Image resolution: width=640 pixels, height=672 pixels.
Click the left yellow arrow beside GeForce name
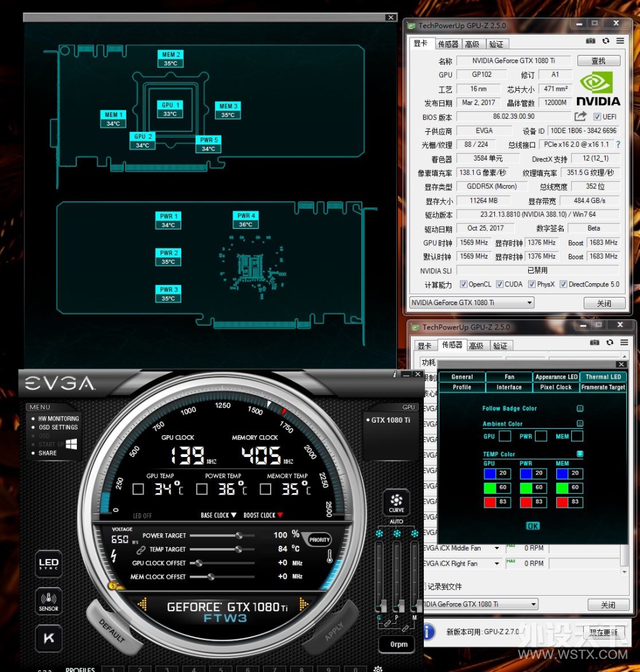[142, 604]
